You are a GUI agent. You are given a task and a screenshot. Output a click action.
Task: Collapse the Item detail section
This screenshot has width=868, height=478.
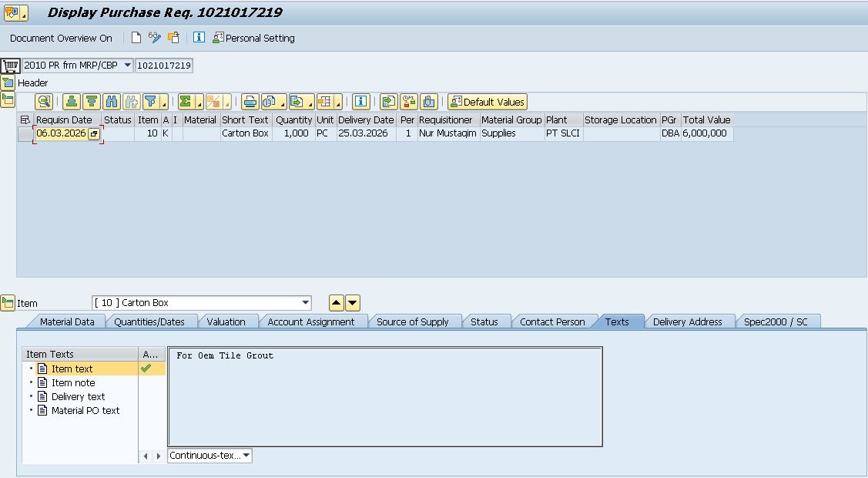pyautogui.click(x=8, y=303)
